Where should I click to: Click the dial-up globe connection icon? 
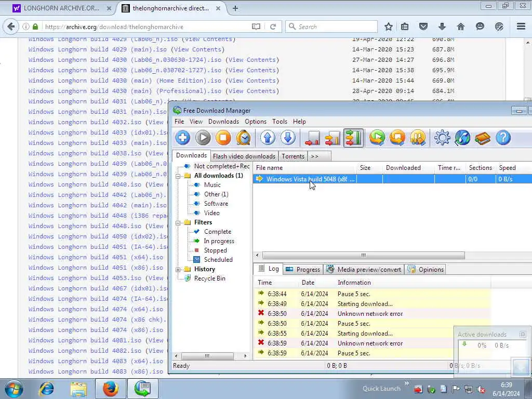coord(462,138)
